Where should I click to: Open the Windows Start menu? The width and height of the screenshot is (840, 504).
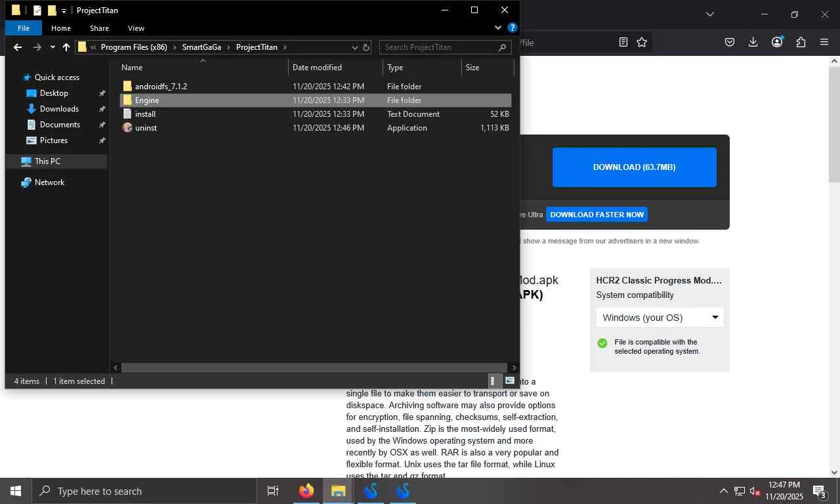click(x=16, y=491)
